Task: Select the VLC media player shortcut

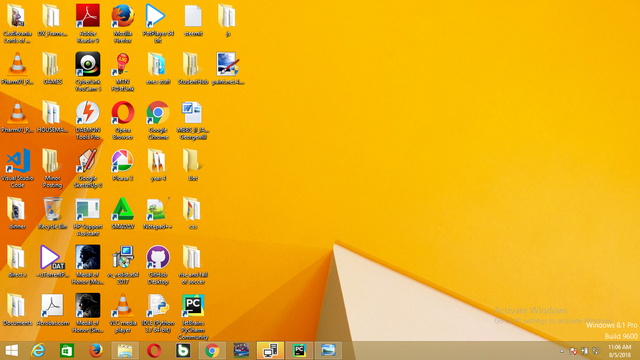Action: pos(122,312)
